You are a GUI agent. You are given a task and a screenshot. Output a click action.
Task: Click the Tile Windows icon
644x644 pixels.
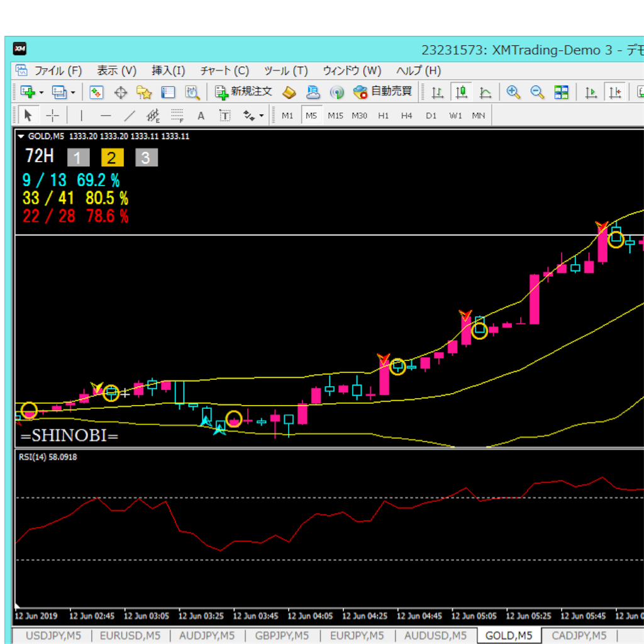click(x=561, y=92)
